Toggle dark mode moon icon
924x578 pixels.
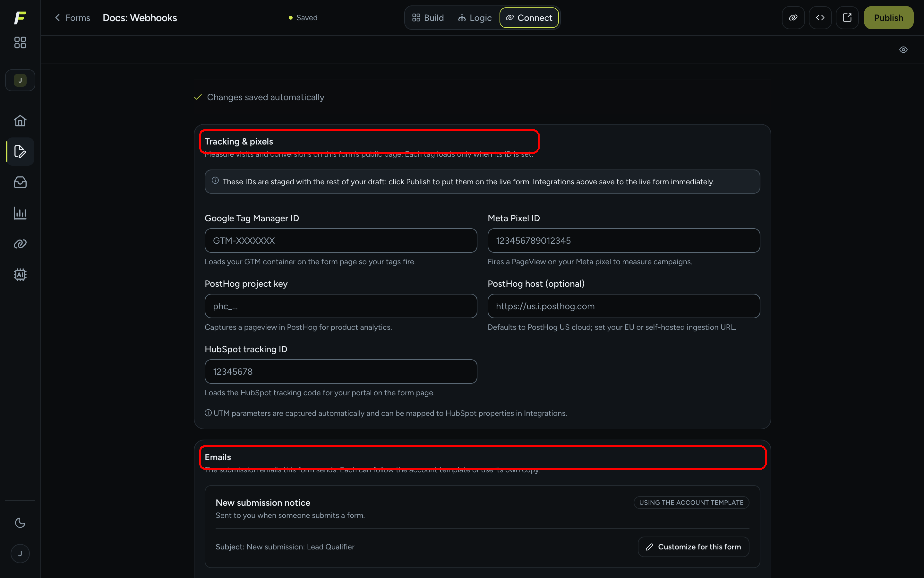[x=20, y=522]
